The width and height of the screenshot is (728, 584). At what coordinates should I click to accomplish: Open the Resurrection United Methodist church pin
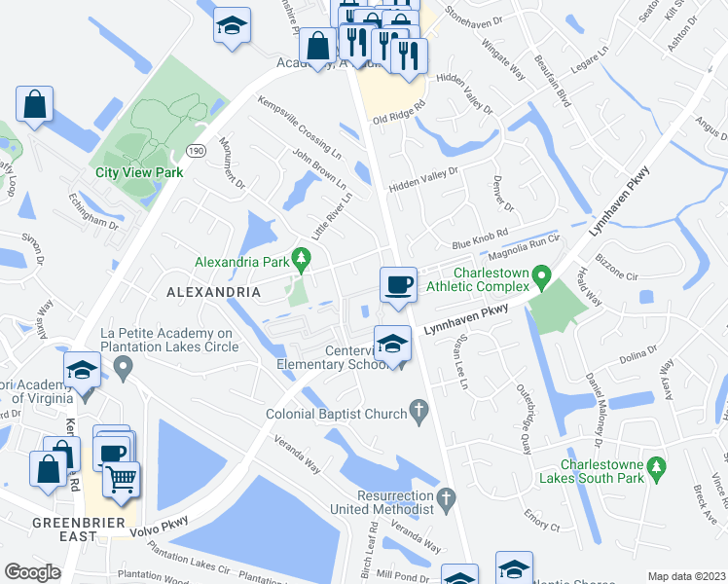[x=446, y=501]
